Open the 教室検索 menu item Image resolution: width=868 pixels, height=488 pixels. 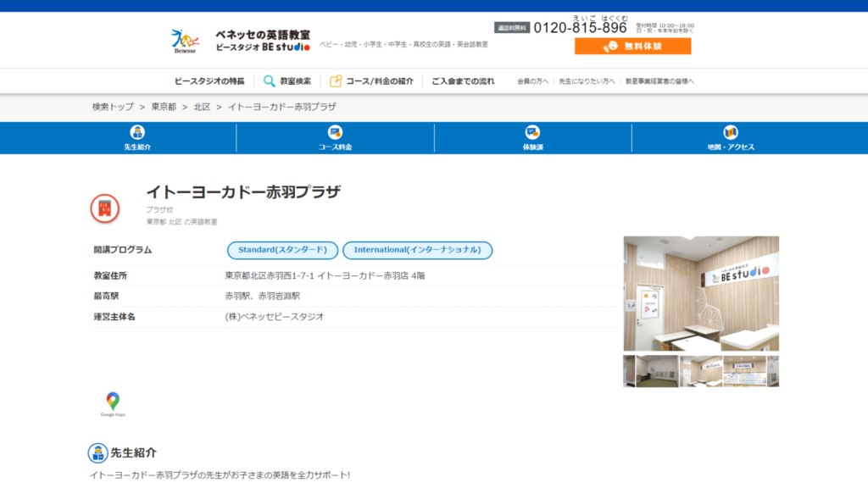[x=296, y=81]
